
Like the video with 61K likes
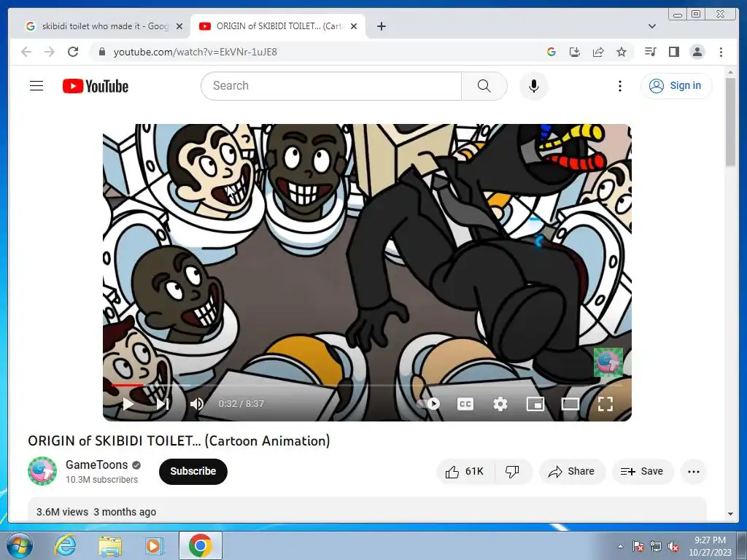coord(465,472)
